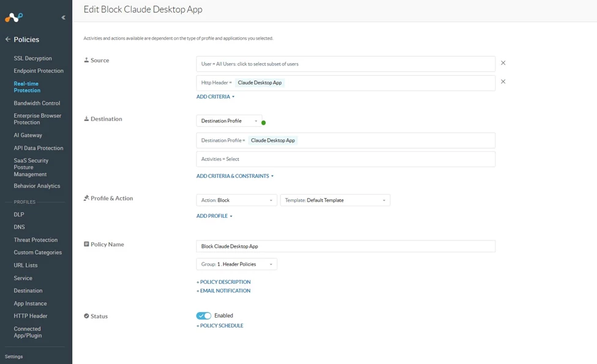Open API Data Protection in the sidebar
597x364 pixels.
coord(39,148)
